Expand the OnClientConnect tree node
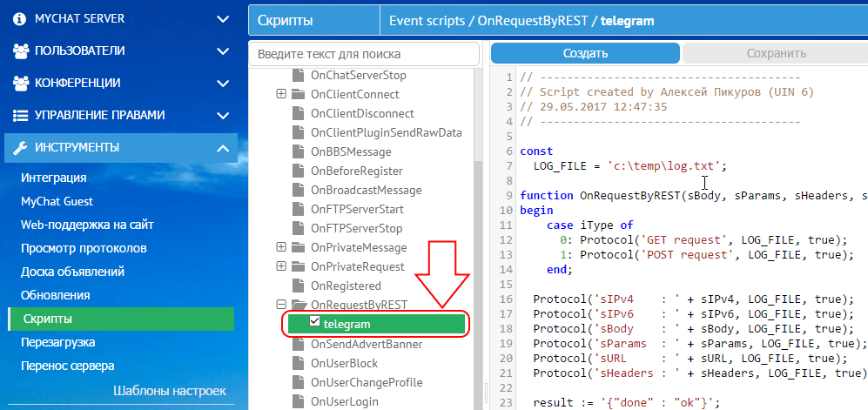 click(x=281, y=94)
